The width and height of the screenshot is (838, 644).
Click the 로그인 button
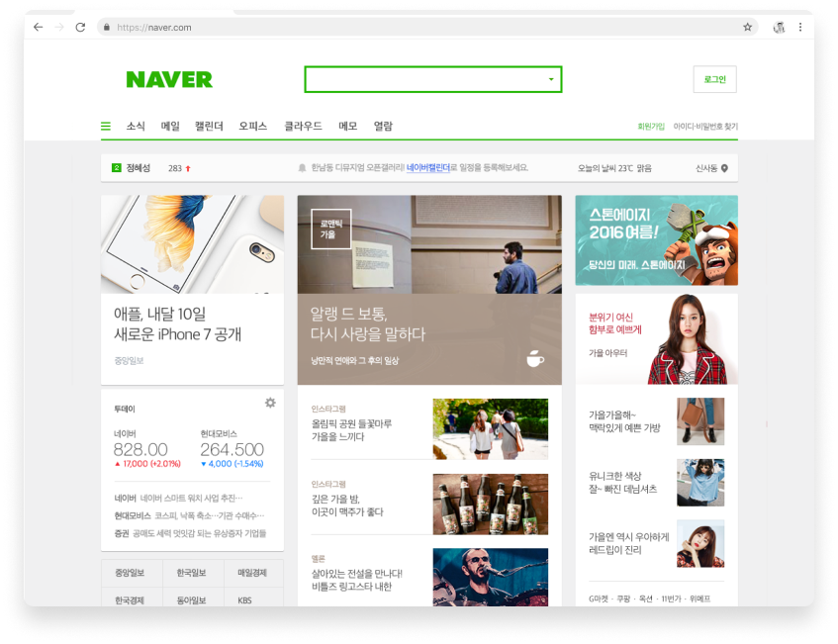point(714,79)
